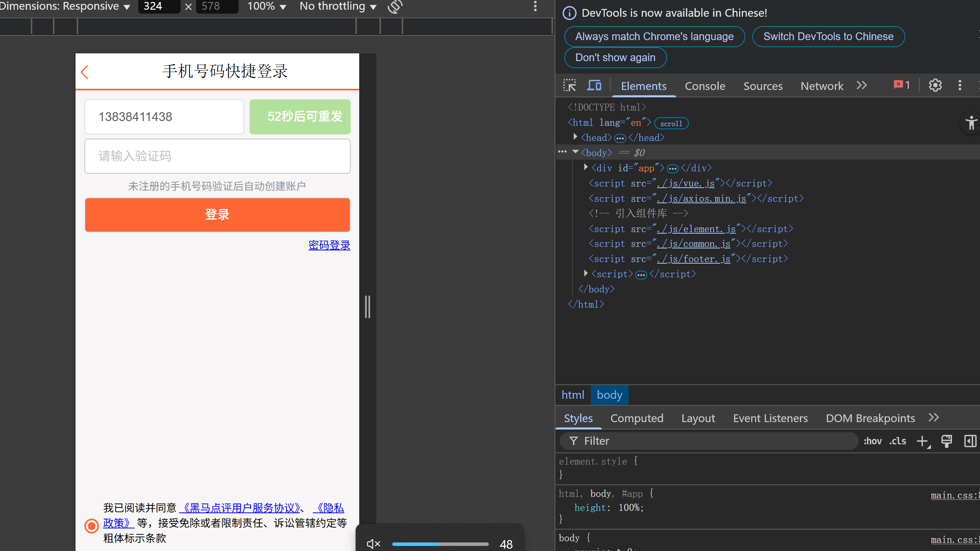The height and width of the screenshot is (551, 980).
Task: Toggle .cls element classes panel
Action: tap(897, 441)
